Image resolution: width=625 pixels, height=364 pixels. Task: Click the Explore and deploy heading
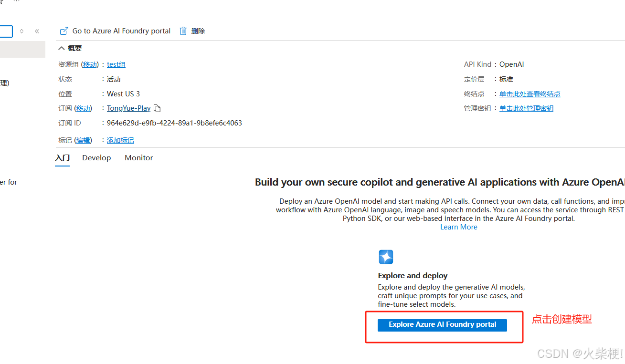[413, 276]
